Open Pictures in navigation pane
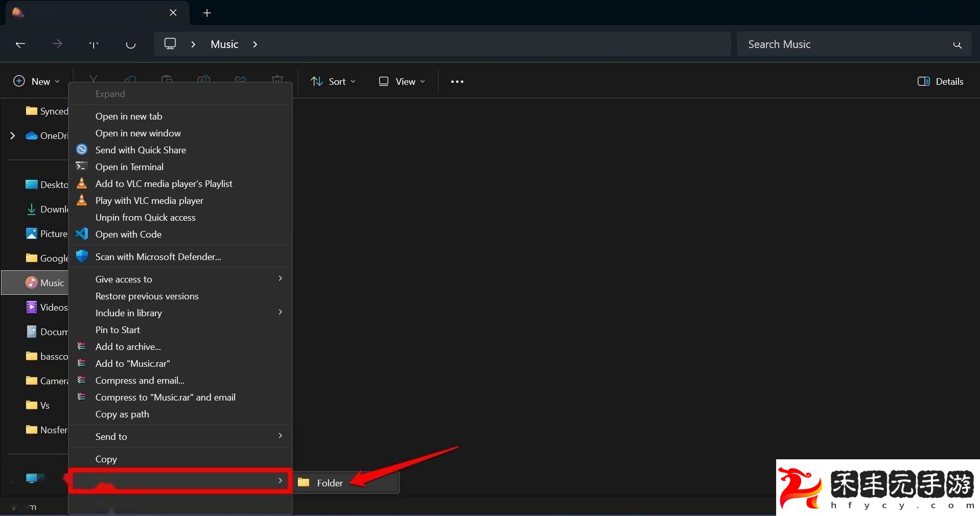Viewport: 980px width, 516px height. tap(46, 233)
